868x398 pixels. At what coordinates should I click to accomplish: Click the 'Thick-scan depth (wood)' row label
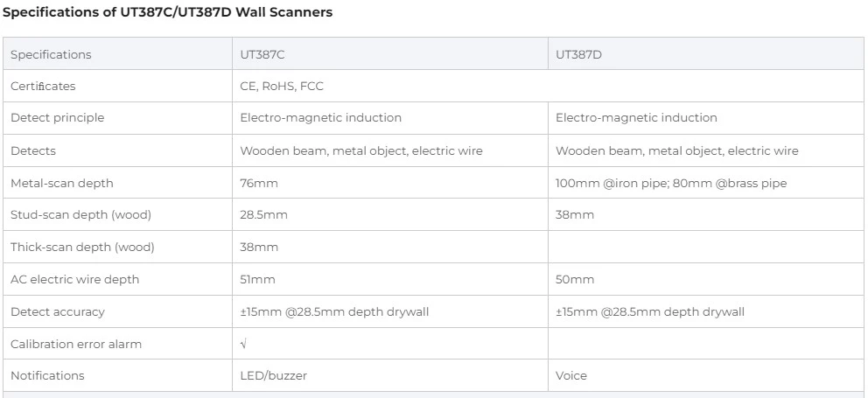pyautogui.click(x=82, y=247)
